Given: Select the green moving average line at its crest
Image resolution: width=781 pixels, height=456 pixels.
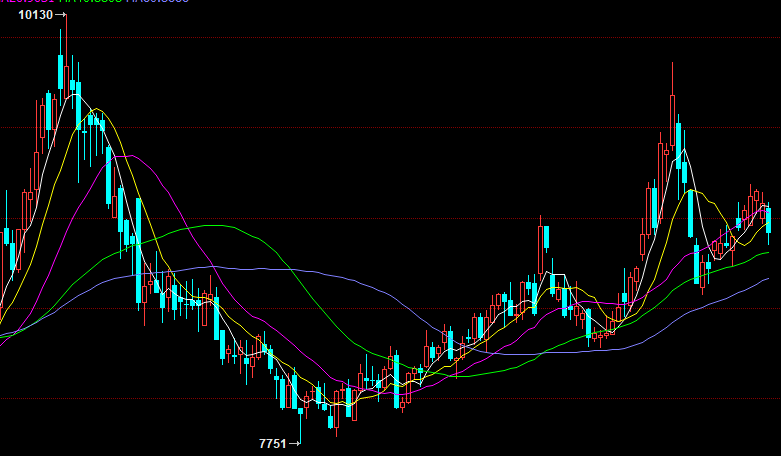Looking at the screenshot, I should [215, 226].
